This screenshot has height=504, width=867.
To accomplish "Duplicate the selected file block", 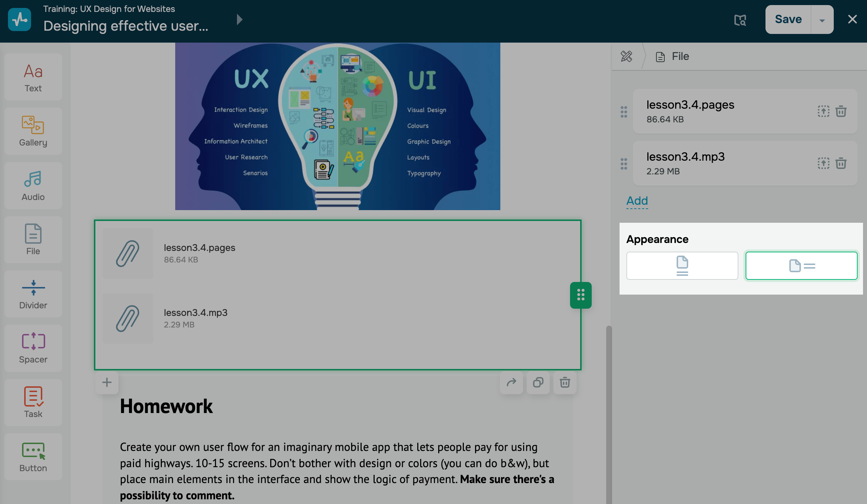I will tap(538, 382).
